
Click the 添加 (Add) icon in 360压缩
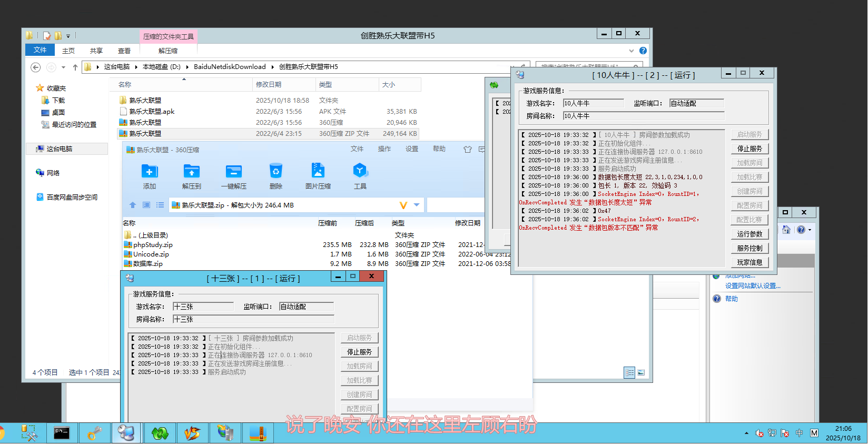(150, 172)
